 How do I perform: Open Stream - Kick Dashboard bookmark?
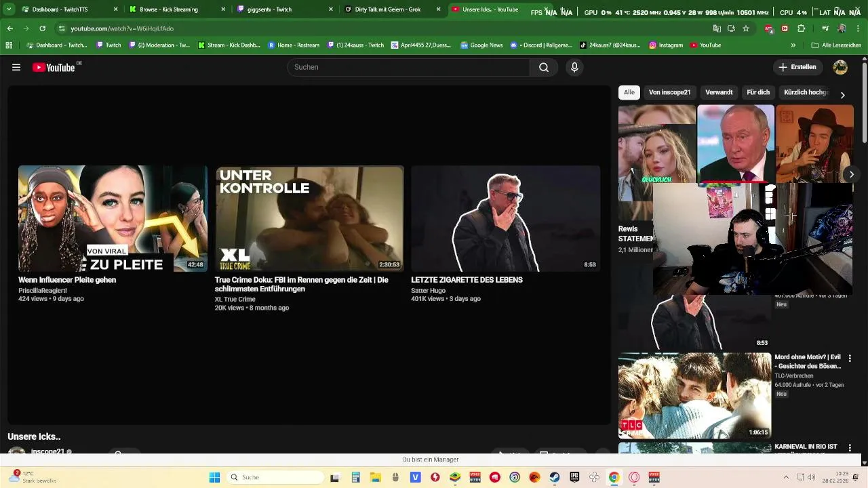229,45
